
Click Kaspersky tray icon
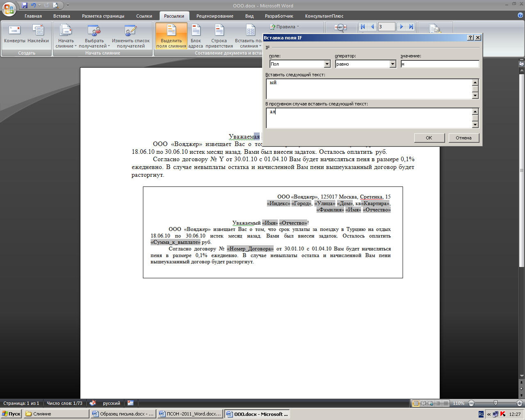coord(503,414)
